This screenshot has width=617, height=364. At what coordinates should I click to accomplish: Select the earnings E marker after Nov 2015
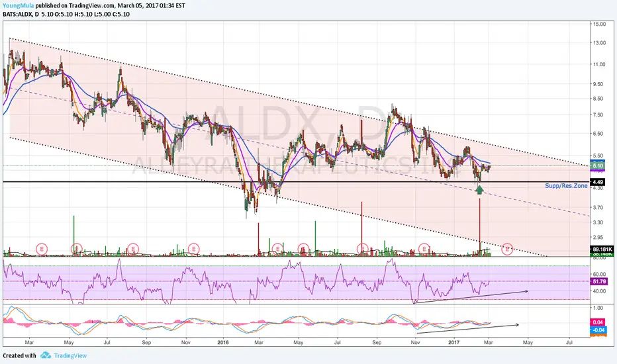pos(193,249)
